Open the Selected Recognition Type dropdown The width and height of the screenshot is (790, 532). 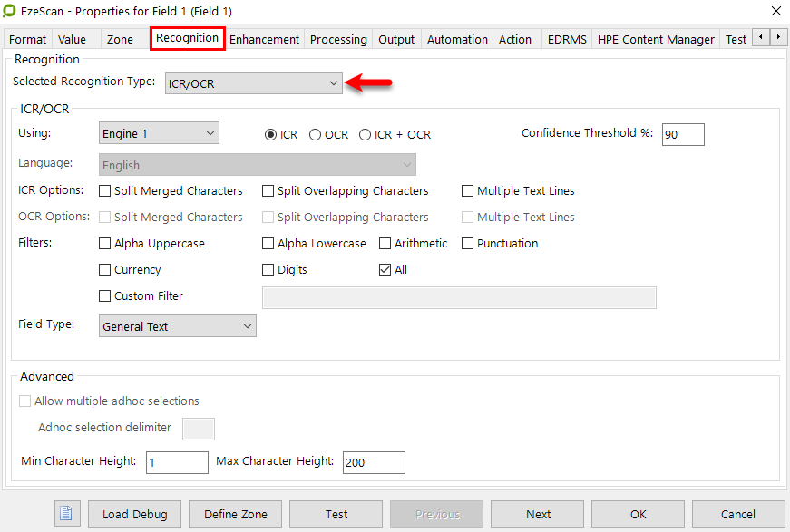pyautogui.click(x=253, y=83)
